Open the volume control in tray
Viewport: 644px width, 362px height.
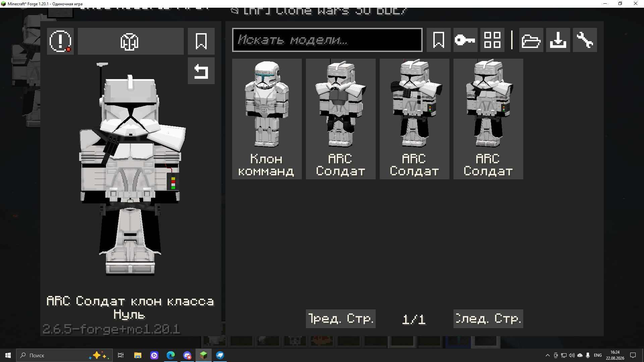[x=572, y=355]
